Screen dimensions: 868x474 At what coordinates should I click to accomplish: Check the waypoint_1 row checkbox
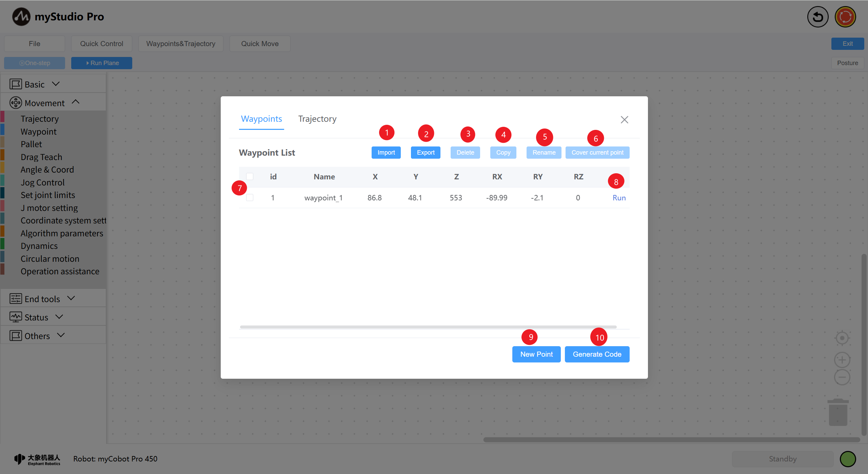click(x=250, y=198)
